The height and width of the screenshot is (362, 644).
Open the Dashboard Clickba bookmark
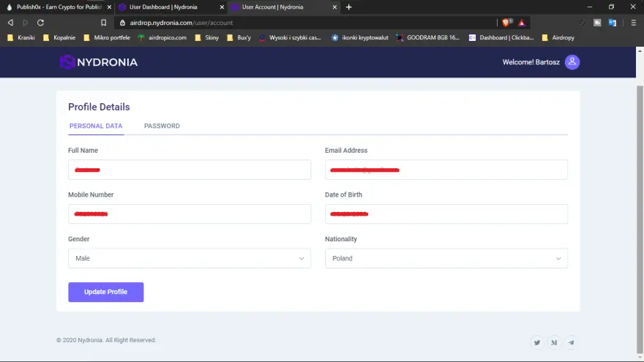501,37
